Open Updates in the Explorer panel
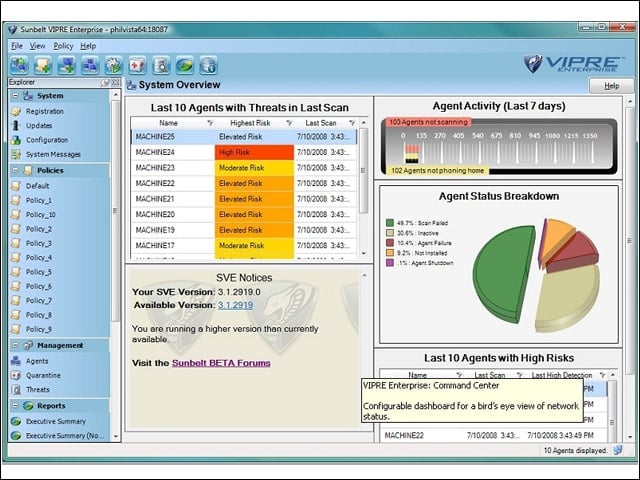The image size is (640, 480). [39, 126]
